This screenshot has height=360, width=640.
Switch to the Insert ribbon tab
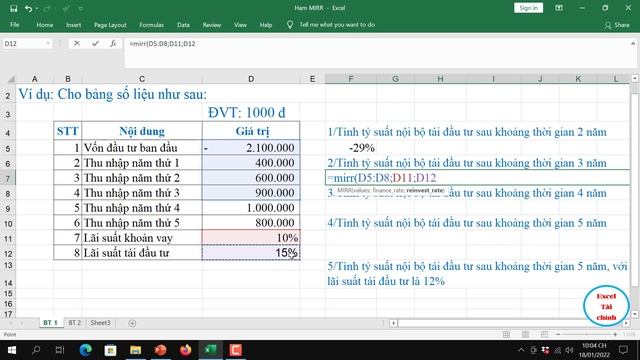(x=73, y=25)
